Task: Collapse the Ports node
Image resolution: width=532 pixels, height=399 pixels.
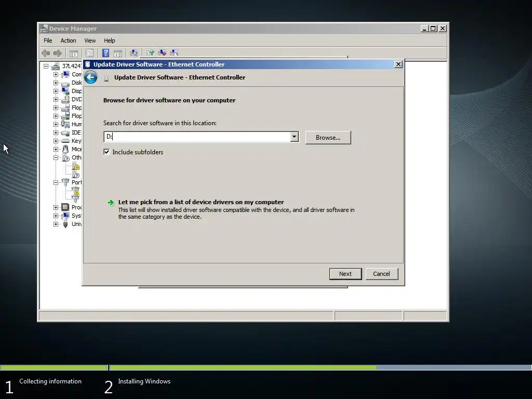Action: 56,182
